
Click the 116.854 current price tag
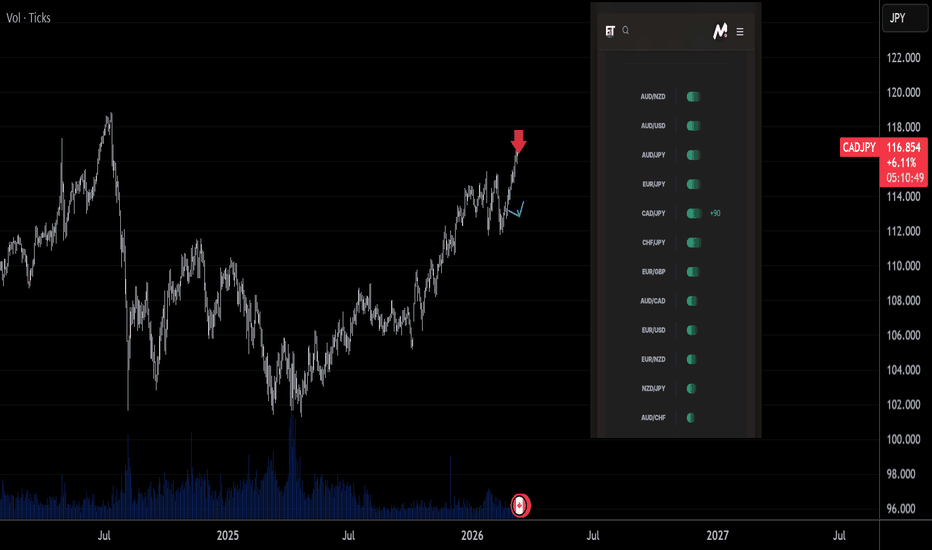point(904,147)
